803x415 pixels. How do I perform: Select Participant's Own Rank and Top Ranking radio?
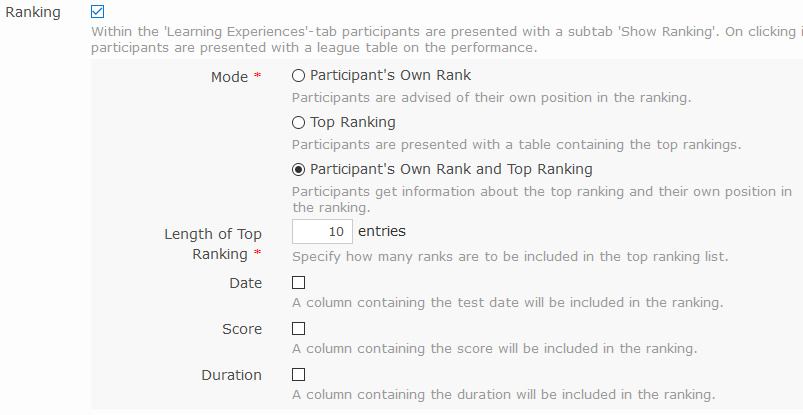point(298,169)
